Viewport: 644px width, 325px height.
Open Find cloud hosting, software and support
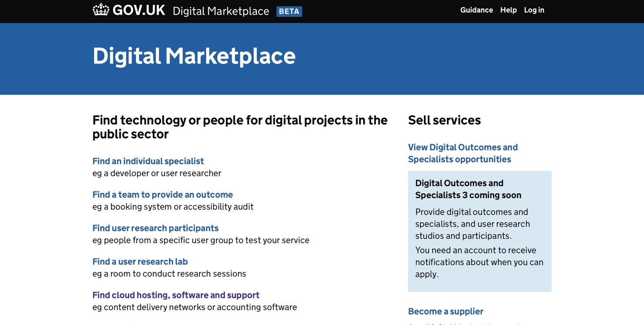click(x=176, y=295)
